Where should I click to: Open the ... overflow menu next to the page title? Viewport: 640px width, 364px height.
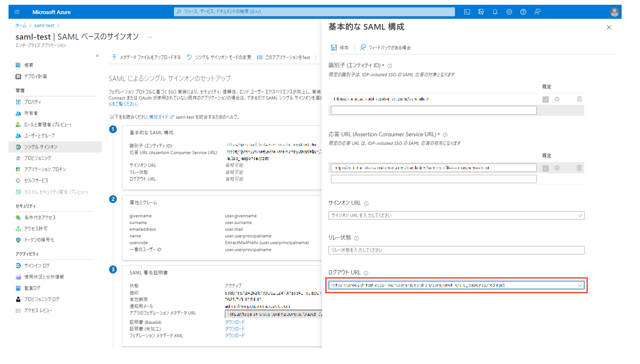[x=150, y=37]
